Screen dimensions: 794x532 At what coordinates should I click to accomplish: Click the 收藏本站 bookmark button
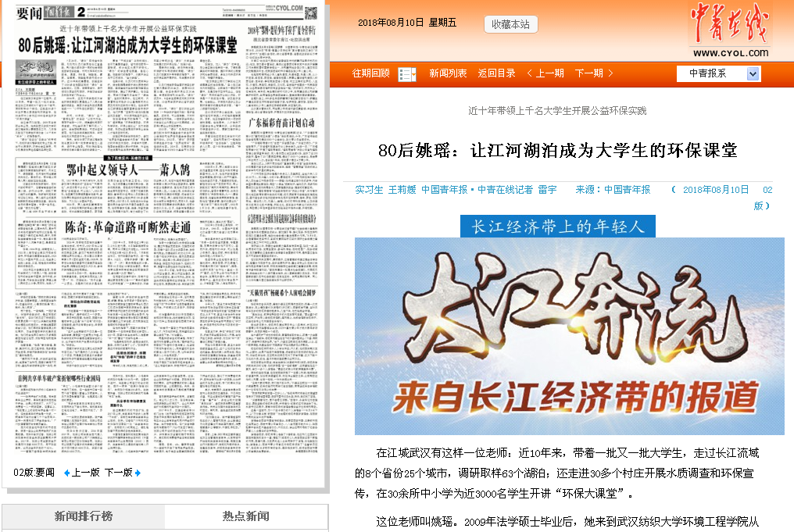[x=511, y=24]
